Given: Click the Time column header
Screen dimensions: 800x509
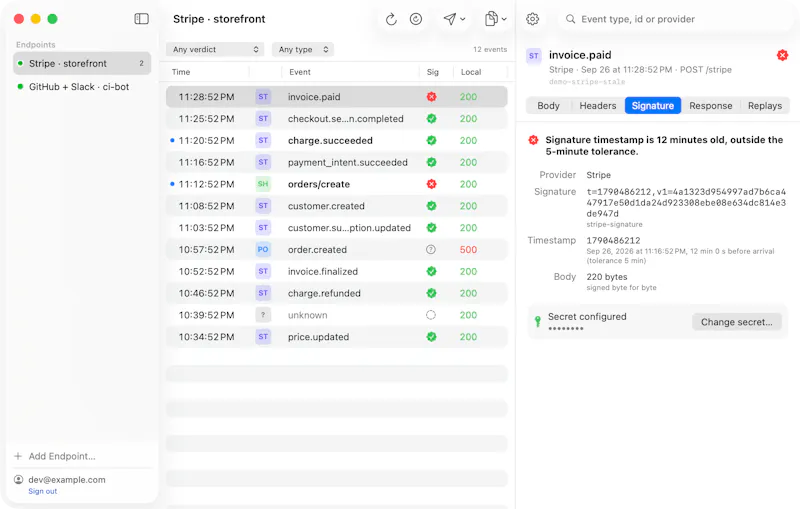Looking at the screenshot, I should click(x=181, y=72).
